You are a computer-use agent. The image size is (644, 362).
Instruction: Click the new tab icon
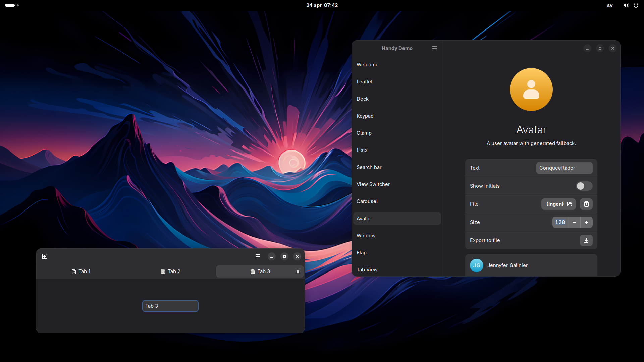coord(45,256)
